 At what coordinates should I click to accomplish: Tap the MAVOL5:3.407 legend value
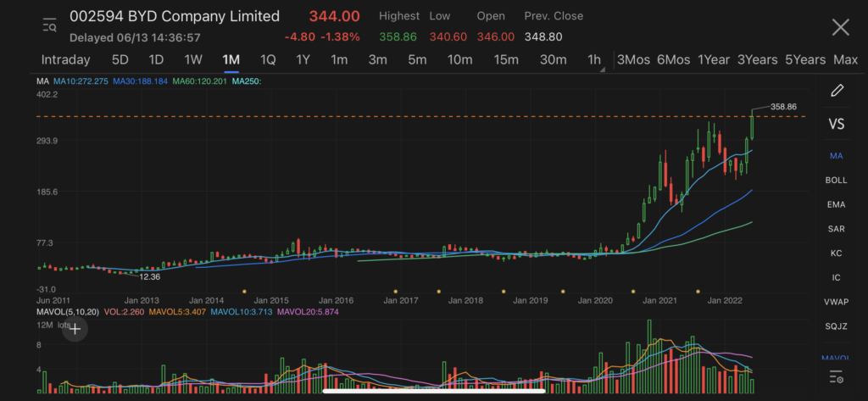(x=178, y=312)
